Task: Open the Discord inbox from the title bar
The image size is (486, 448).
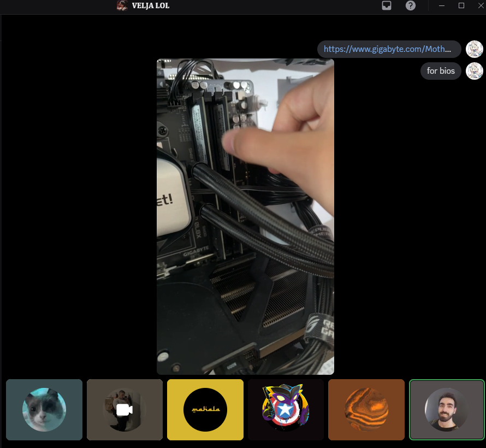Action: coord(387,6)
